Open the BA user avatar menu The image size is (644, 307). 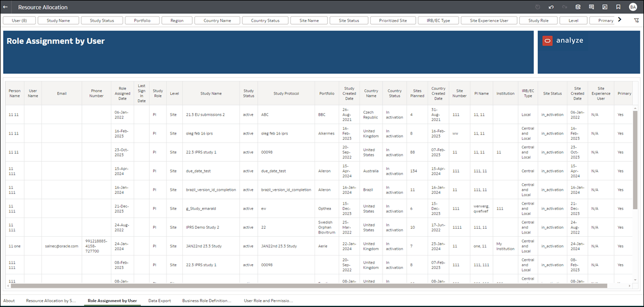[x=633, y=7]
